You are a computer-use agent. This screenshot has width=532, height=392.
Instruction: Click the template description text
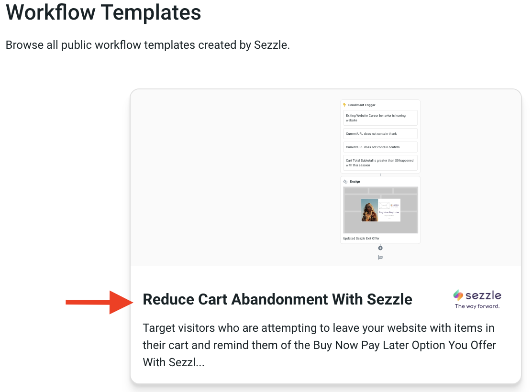pos(319,345)
